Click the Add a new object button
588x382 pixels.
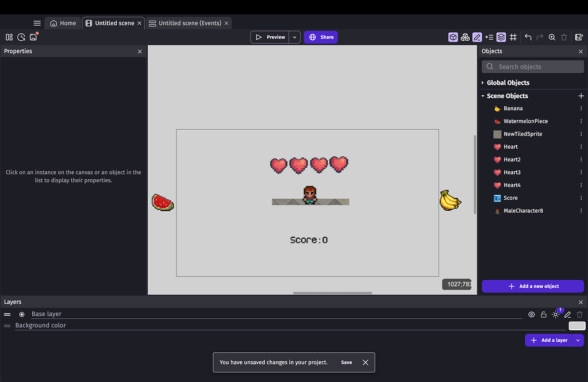point(532,286)
